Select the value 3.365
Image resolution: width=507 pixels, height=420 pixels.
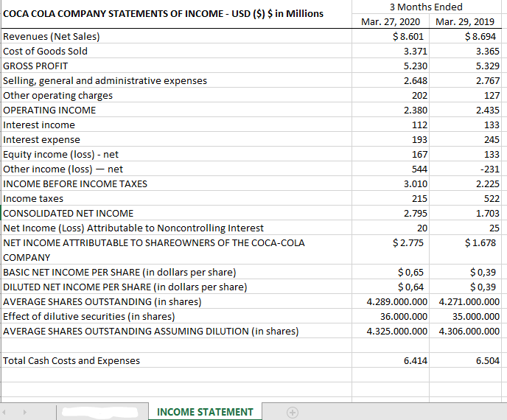click(488, 51)
